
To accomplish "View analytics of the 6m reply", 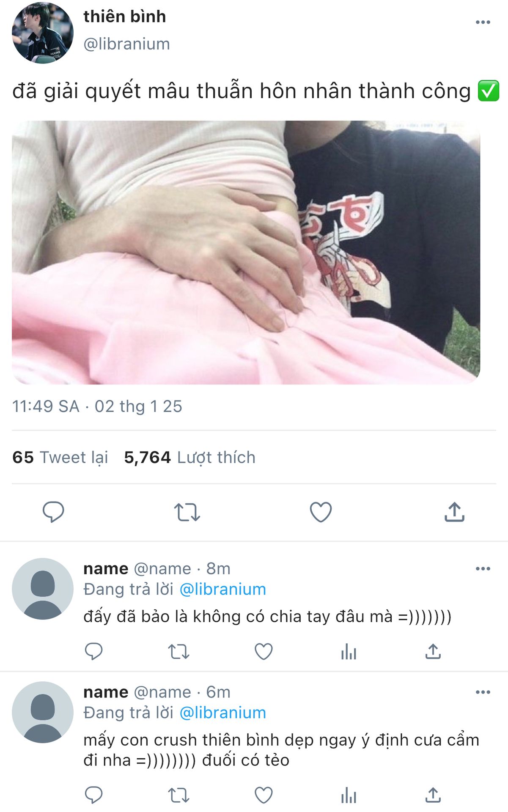I will 349,796.
